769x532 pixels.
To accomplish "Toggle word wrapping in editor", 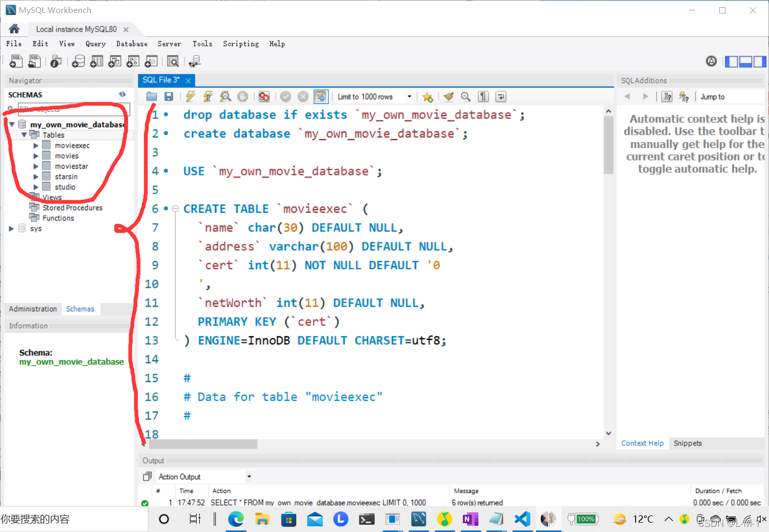I will [501, 97].
